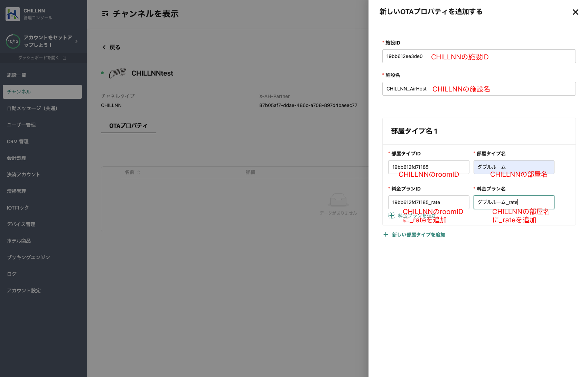Close the new OTA property panel

575,12
